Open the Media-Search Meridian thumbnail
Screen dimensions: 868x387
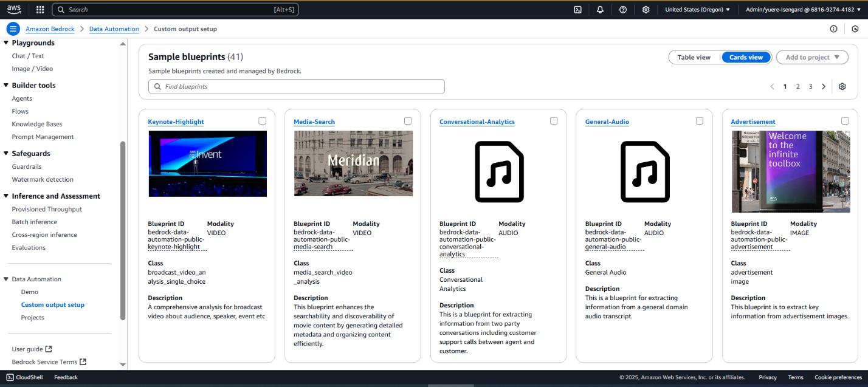(x=353, y=163)
